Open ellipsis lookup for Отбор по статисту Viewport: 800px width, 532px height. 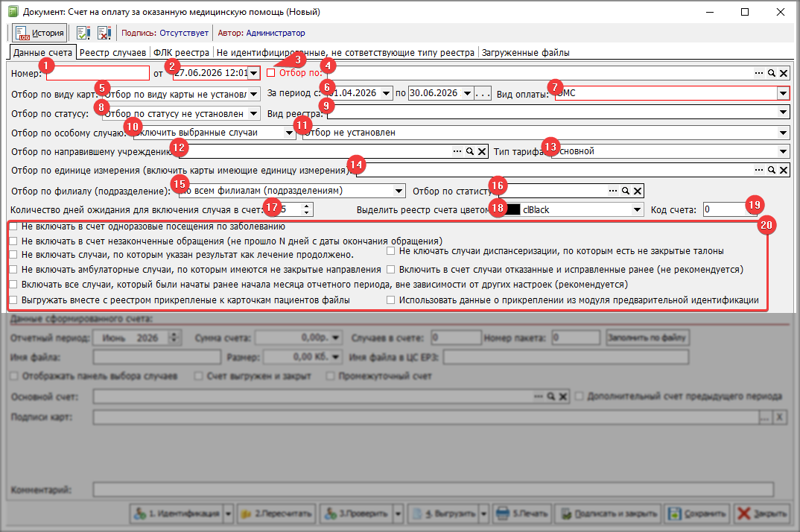(x=613, y=191)
